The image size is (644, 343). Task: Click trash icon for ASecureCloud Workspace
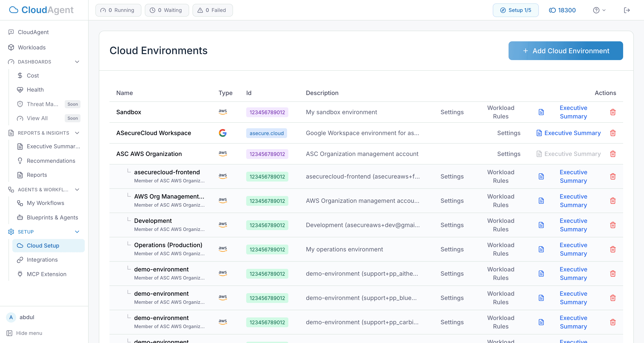[613, 133]
